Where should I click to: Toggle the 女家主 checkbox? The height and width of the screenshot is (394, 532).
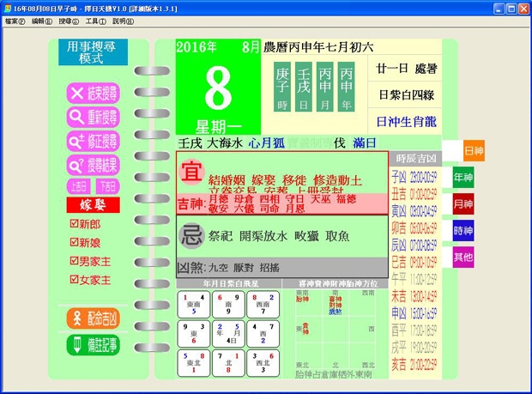pyautogui.click(x=74, y=280)
